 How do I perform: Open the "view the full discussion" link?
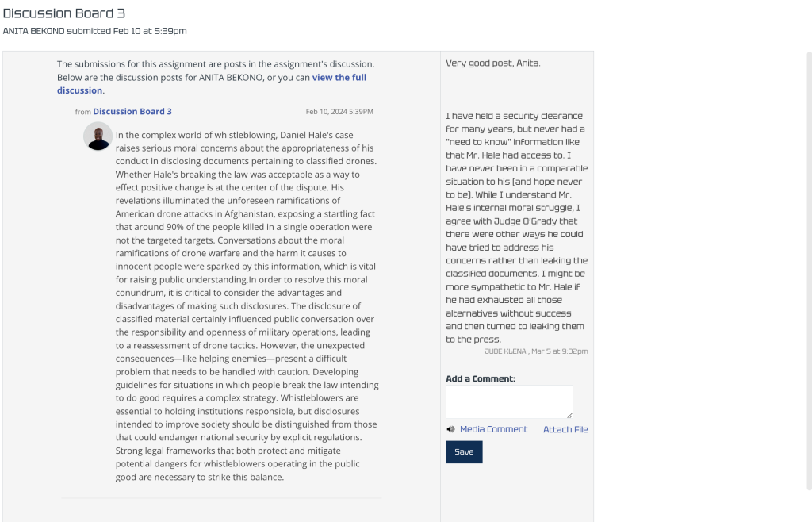pos(339,78)
